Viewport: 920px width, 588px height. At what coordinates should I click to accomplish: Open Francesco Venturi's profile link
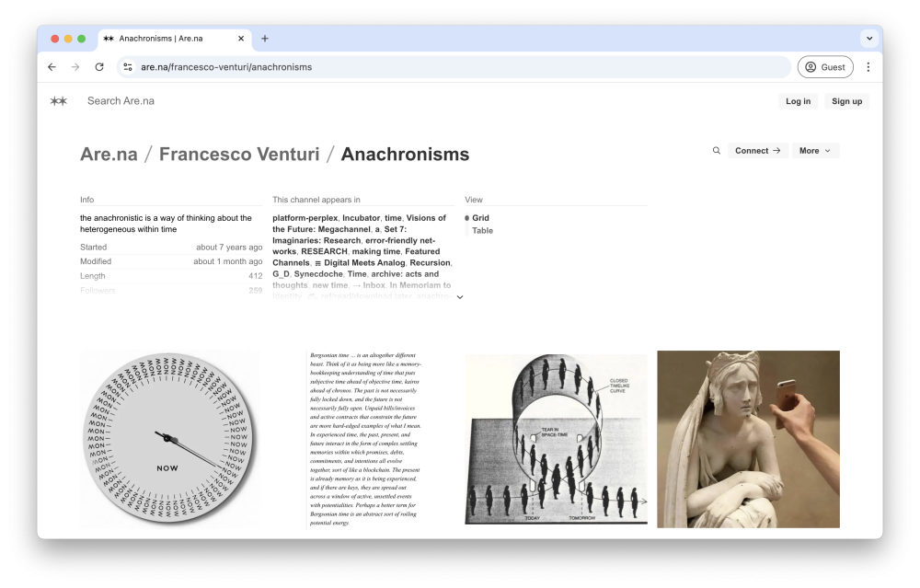[x=239, y=155]
